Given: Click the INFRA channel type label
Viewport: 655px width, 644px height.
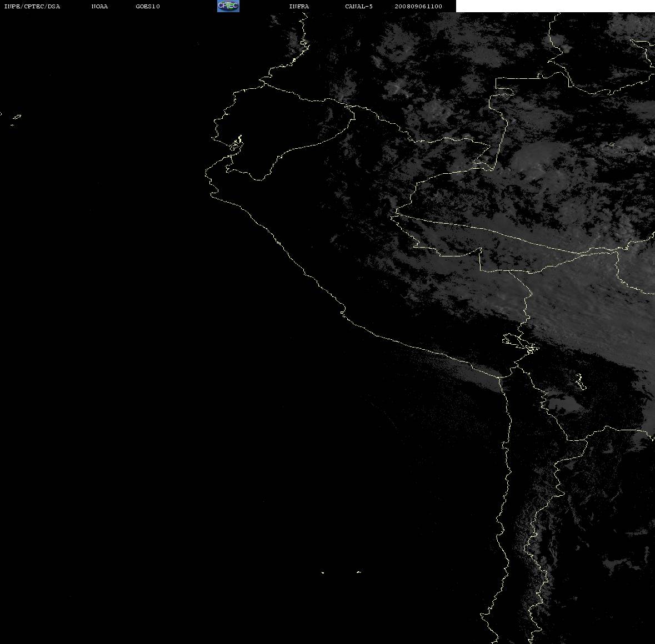Looking at the screenshot, I should click(299, 6).
